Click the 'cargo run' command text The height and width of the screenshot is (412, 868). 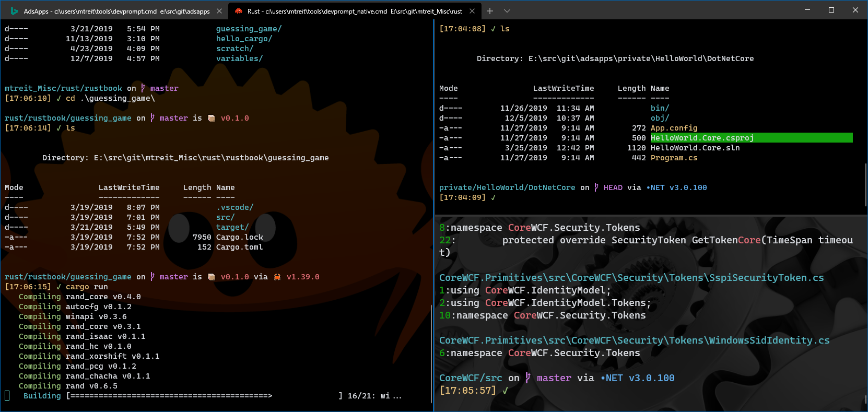coord(87,287)
